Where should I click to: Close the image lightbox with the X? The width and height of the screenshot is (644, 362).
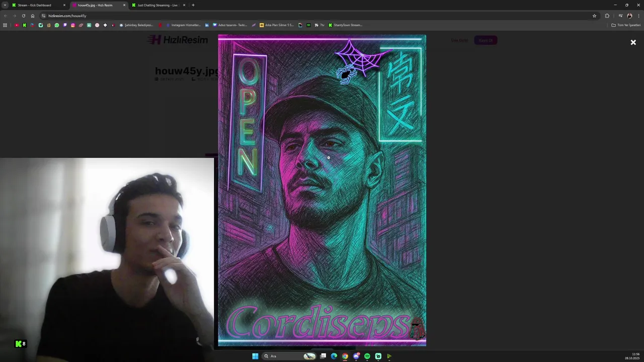[633, 42]
